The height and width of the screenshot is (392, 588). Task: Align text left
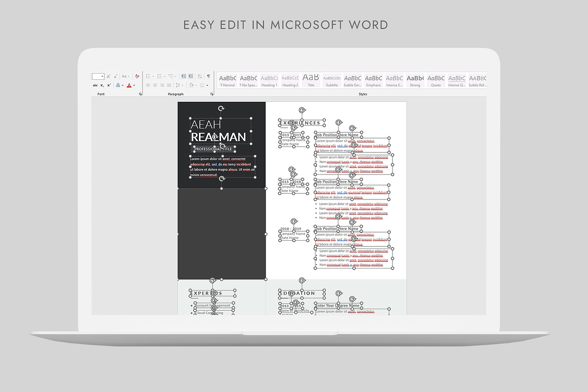click(148, 85)
